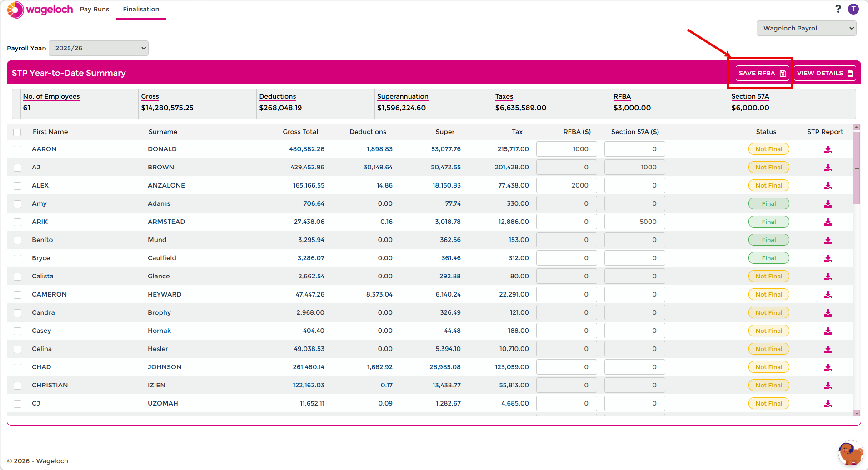The width and height of the screenshot is (868, 470).
Task: Edit Section 57A field for AJ BROWN
Action: tap(634, 167)
